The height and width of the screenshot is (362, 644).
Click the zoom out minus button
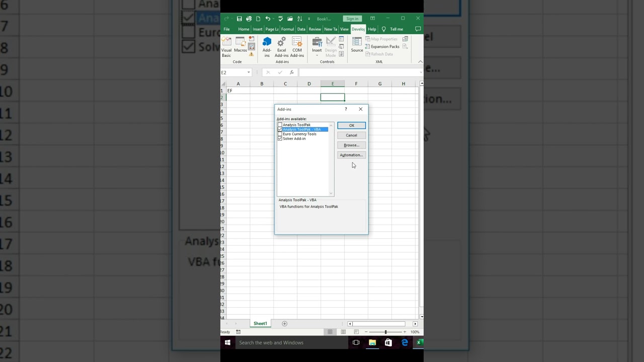(366, 332)
